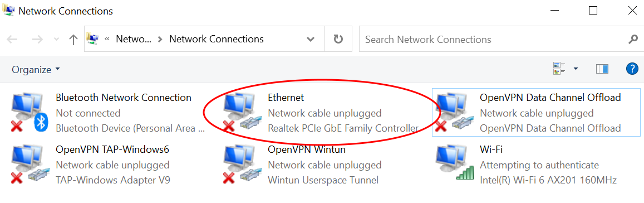This screenshot has height=203, width=644.
Task: Open the address bar history dropdown
Action: pos(311,40)
